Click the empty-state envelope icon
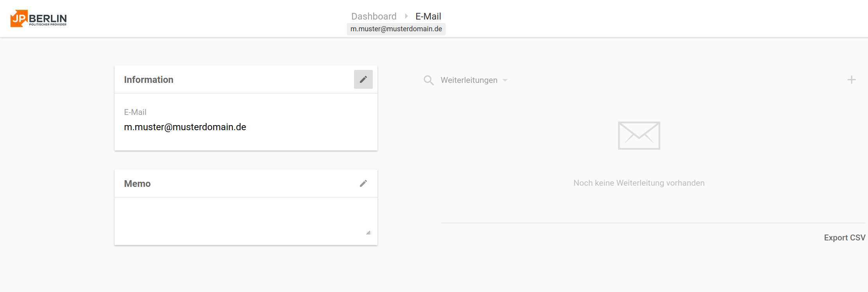Screen dimensions: 868x292 point(639,136)
